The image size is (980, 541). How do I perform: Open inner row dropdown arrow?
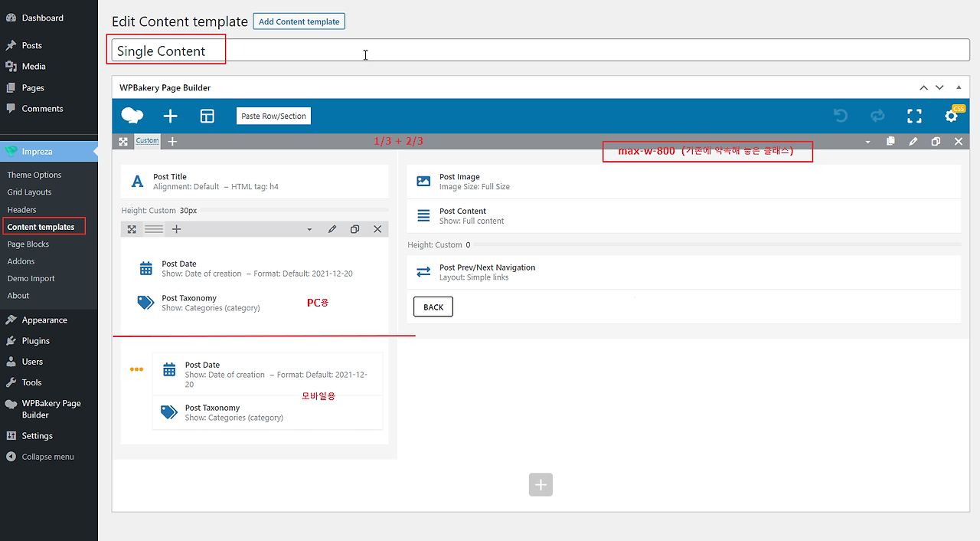309,229
